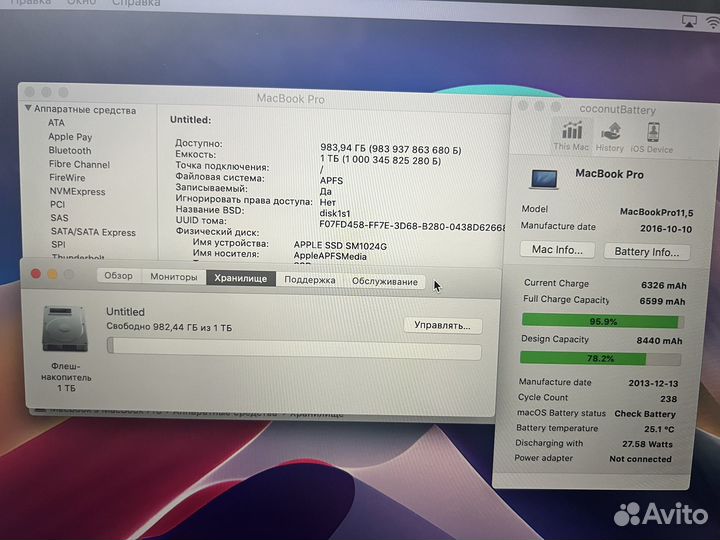This screenshot has width=720, height=540.
Task: Click the Not connected power adapter value
Action: (x=641, y=459)
